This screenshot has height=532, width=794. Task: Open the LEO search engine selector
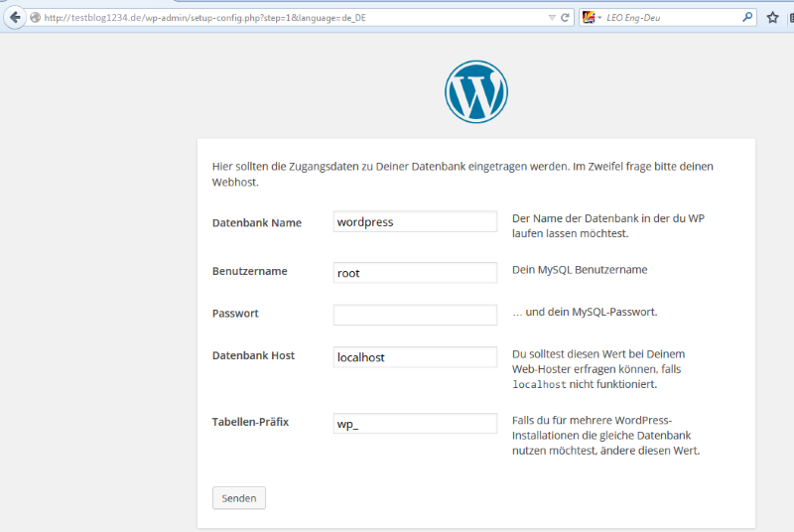pos(592,18)
